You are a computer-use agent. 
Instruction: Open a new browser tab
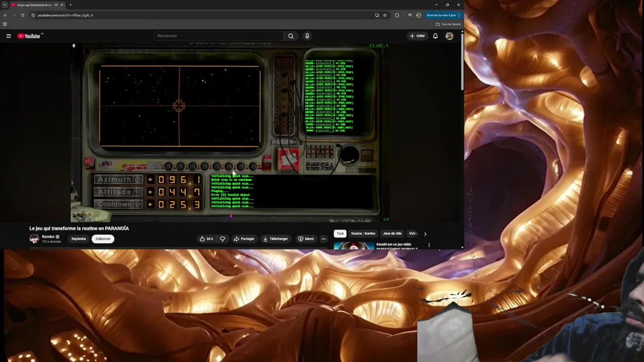(70, 5)
